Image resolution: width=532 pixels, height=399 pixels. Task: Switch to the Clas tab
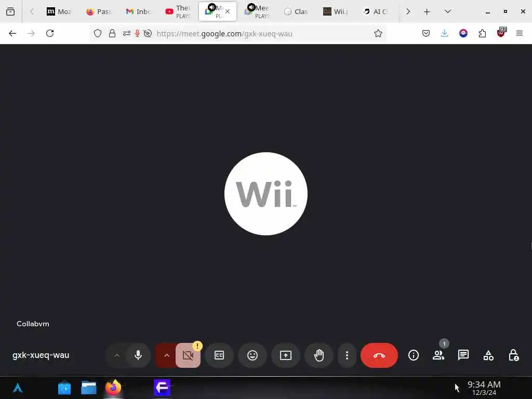tap(296, 11)
